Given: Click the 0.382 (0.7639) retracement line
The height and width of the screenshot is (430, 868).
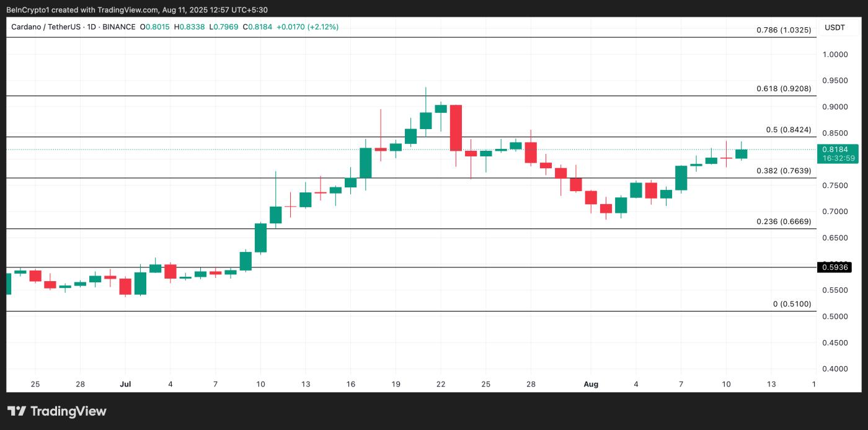Looking at the screenshot, I should (783, 172).
